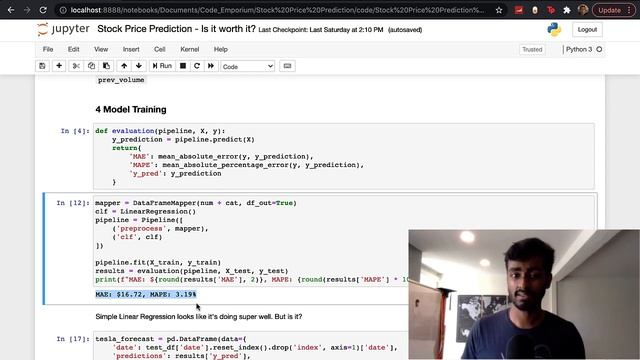Copy selected cells icon
The width and height of the screenshot is (640, 360).
pos(91,66)
